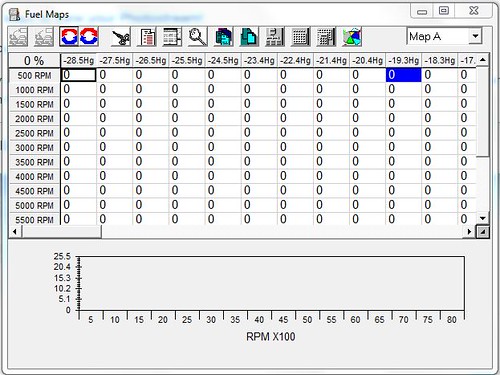Click the highlighted cell at 500 RPM, -19.3Hg
This screenshot has height=375, width=500.
point(404,75)
